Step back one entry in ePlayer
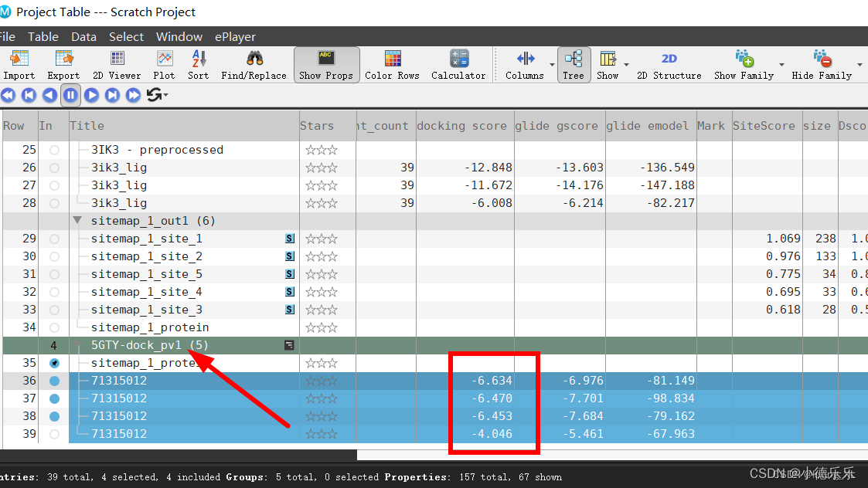Screen dimensions: 868x488 pos(49,95)
